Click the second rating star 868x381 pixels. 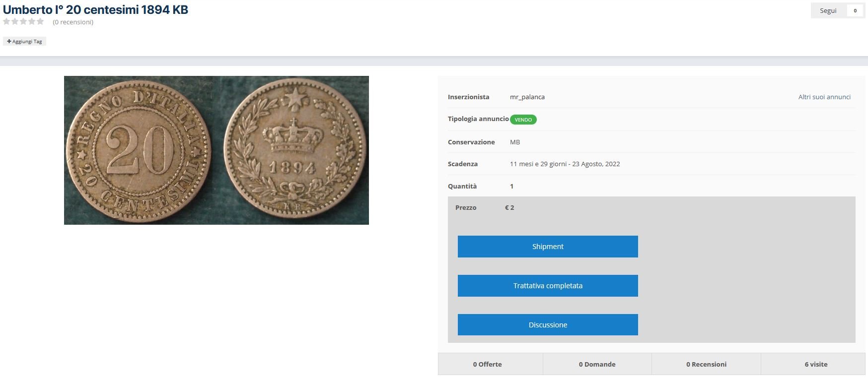tap(15, 21)
